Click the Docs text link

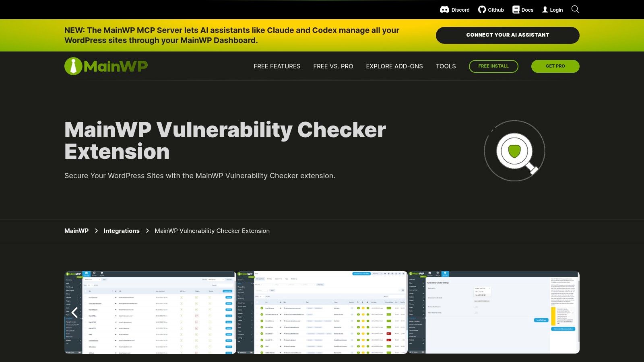tap(527, 10)
